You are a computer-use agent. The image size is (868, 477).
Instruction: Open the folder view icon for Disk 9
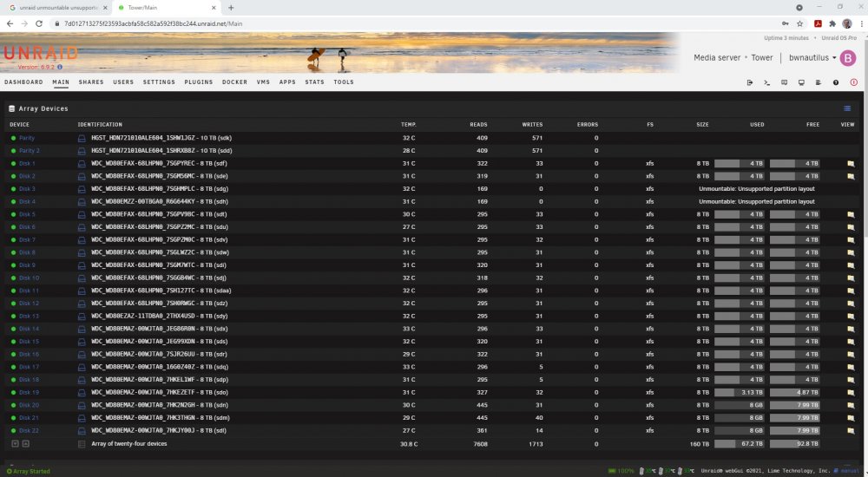(x=851, y=265)
